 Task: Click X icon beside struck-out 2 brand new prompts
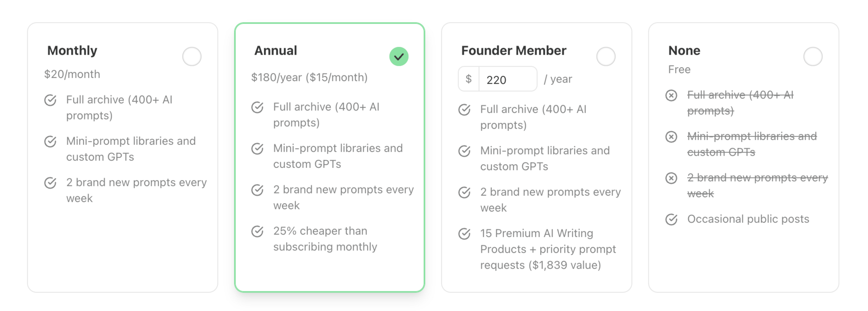click(671, 178)
